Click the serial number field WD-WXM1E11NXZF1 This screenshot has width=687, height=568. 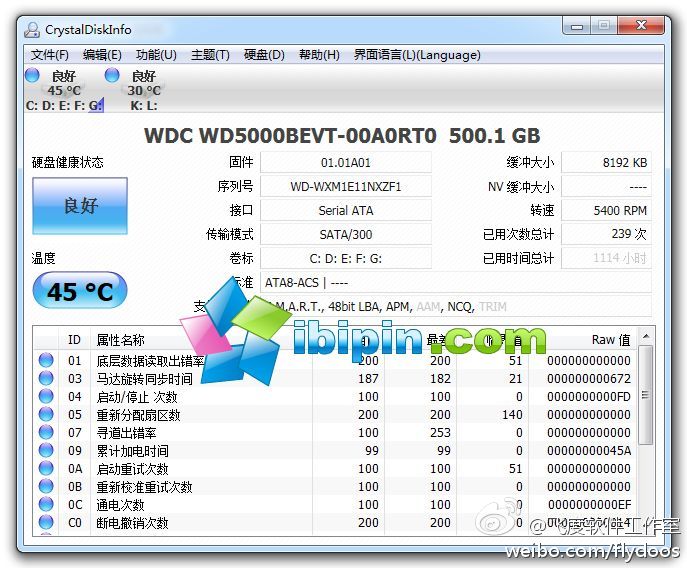(346, 187)
